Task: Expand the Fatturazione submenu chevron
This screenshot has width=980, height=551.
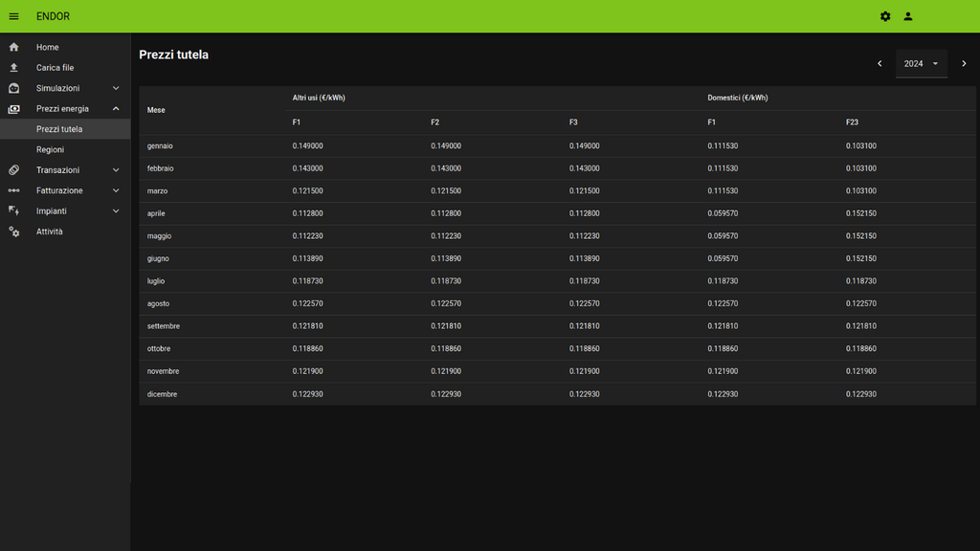Action: pyautogui.click(x=116, y=190)
